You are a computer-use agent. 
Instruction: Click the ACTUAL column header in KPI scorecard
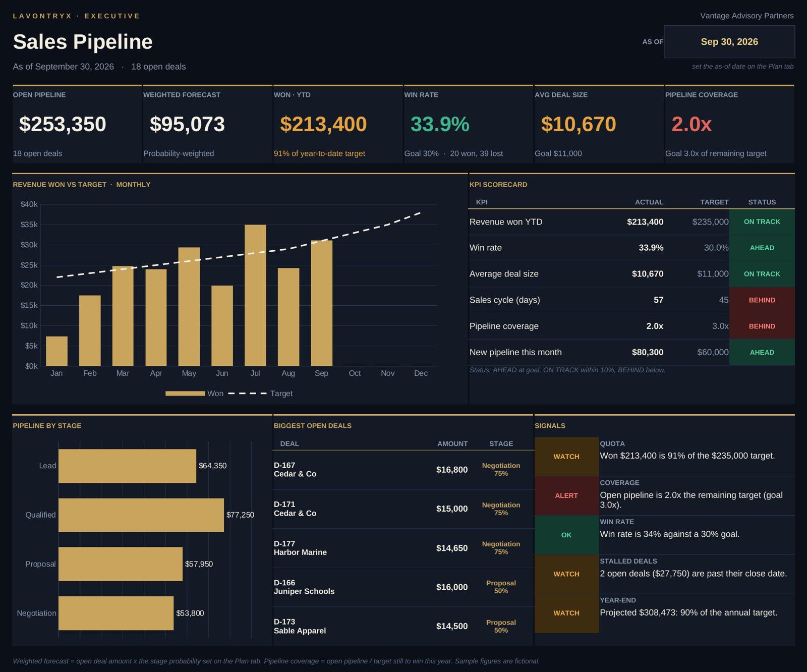click(649, 202)
